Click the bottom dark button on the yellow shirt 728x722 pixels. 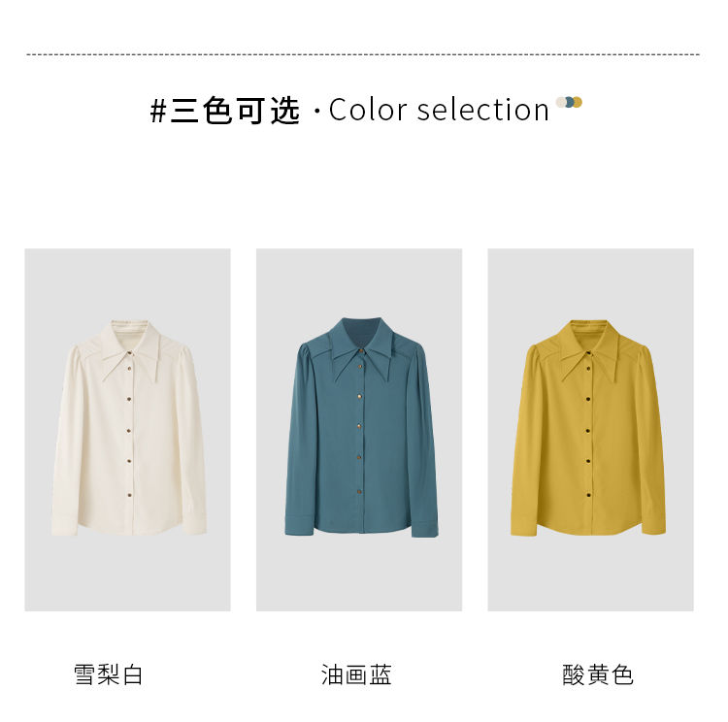[589, 495]
